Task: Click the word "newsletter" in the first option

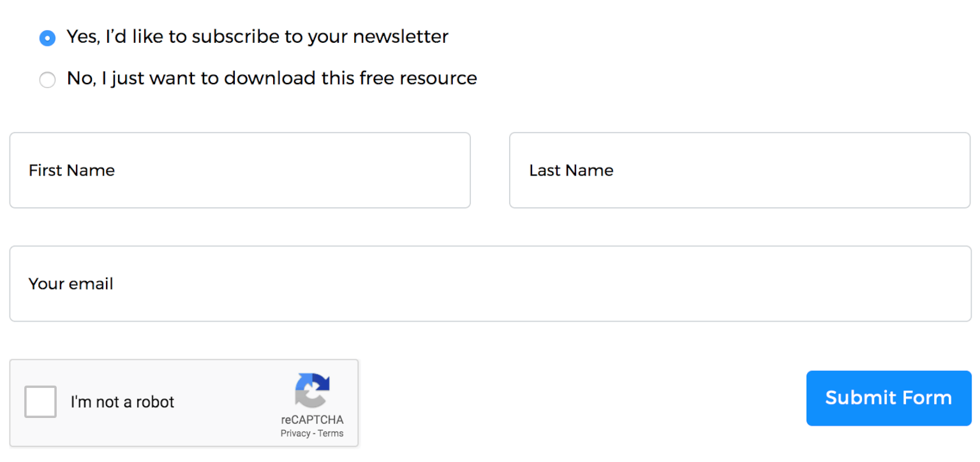Action: (x=401, y=37)
